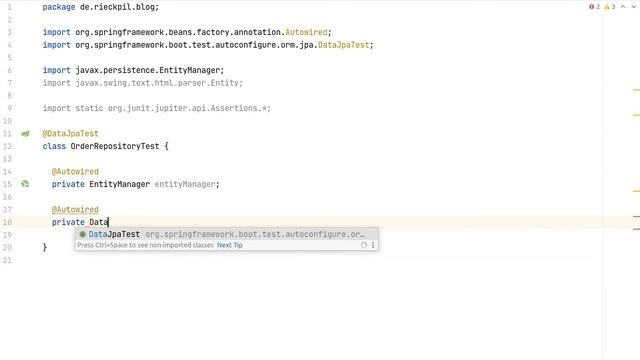Screen dimensions: 640x360
Task: Click line number 21 in gutter
Action: (7, 260)
